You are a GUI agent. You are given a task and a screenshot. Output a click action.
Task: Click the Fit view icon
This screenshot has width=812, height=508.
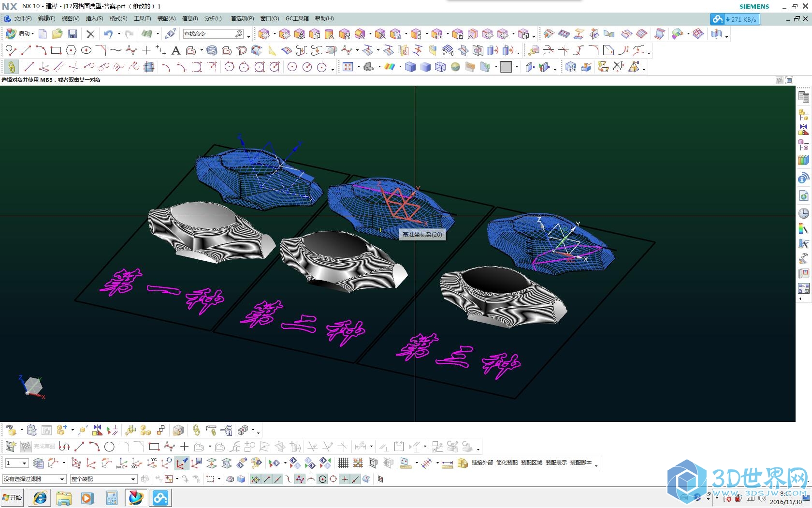(348, 67)
